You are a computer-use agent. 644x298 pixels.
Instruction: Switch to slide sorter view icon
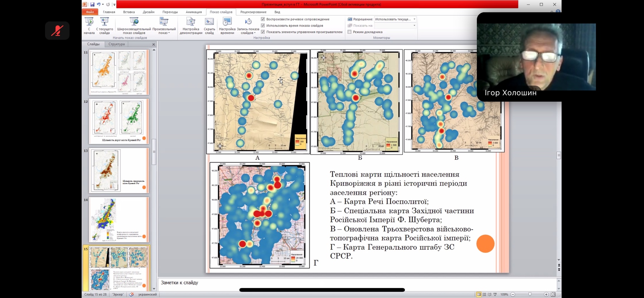coord(484,294)
